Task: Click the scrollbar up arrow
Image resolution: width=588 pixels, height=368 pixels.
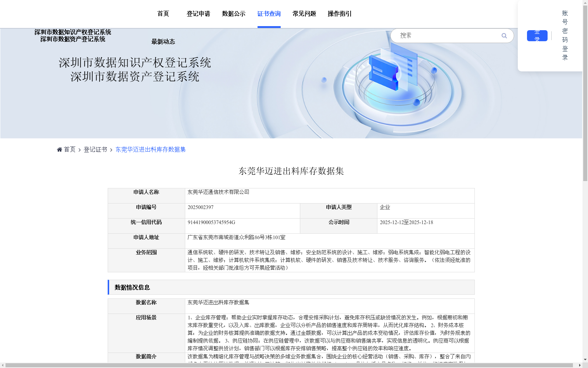Action: tap(585, 3)
